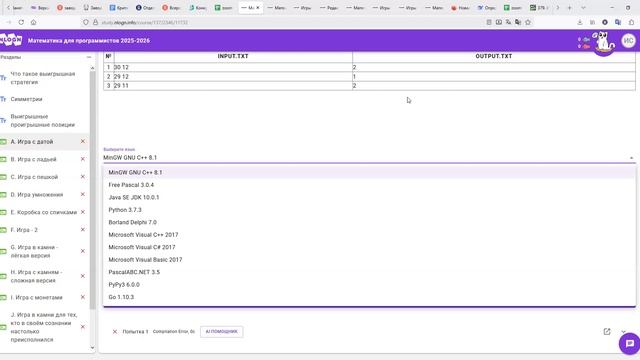Image resolution: width=640 pixels, height=360 pixels.
Task: Open task F. Игра - 2
Action: (24, 230)
